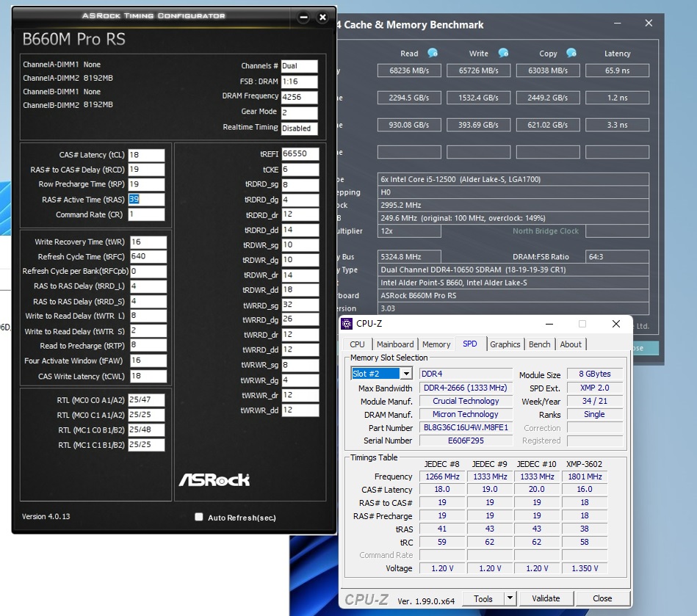Toggle the Auto Refresh(sec) checkbox
697x616 pixels.
tap(199, 517)
